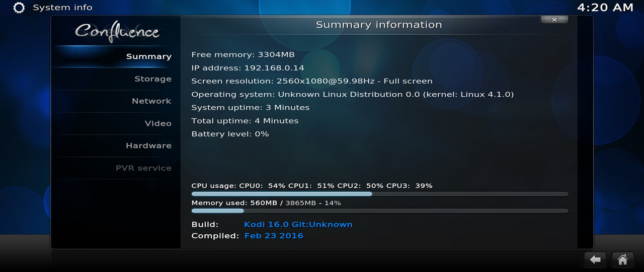The height and width of the screenshot is (272, 644).
Task: Click the back arrow icon
Action: (x=595, y=259)
